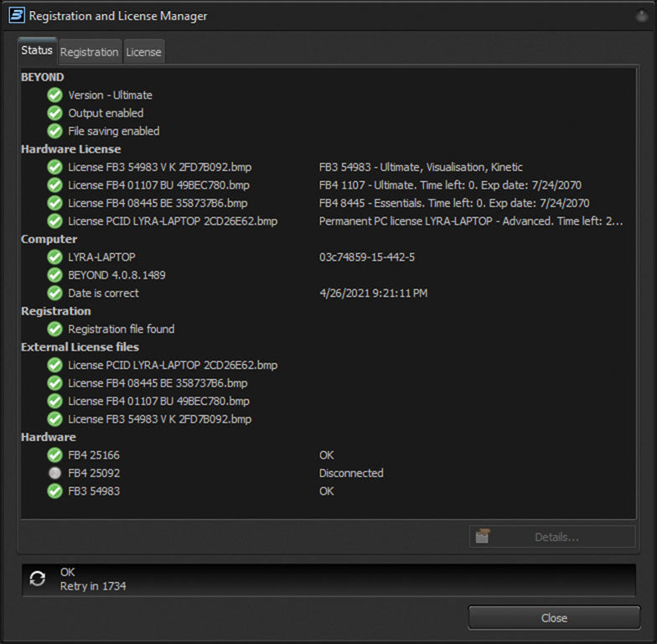Click the Close button
This screenshot has width=657, height=644.
coord(554,617)
